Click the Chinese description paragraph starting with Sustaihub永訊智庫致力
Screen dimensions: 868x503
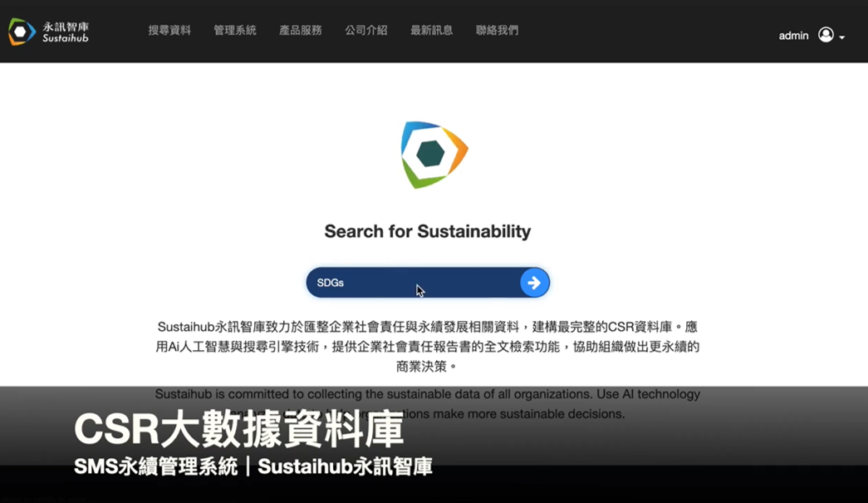tap(428, 346)
